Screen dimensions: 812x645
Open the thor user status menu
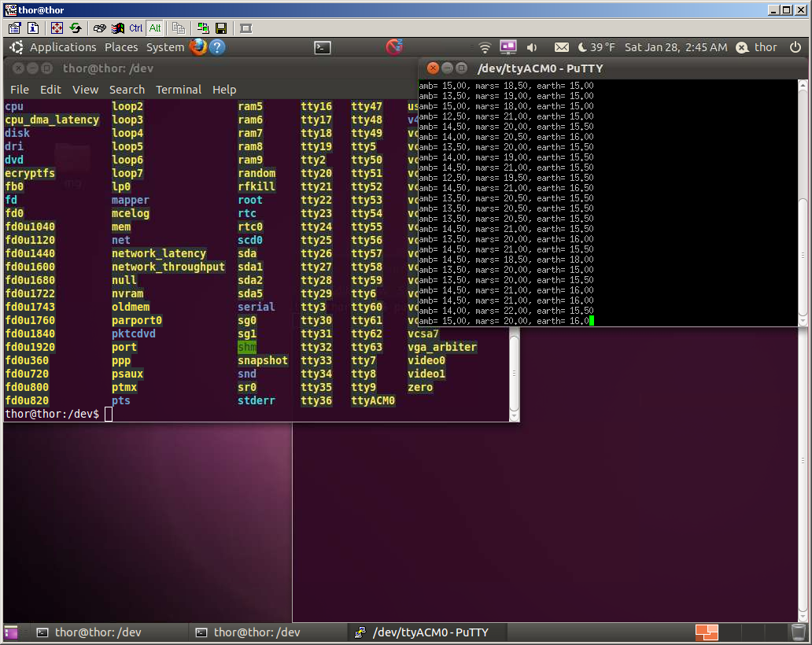pyautogui.click(x=757, y=47)
